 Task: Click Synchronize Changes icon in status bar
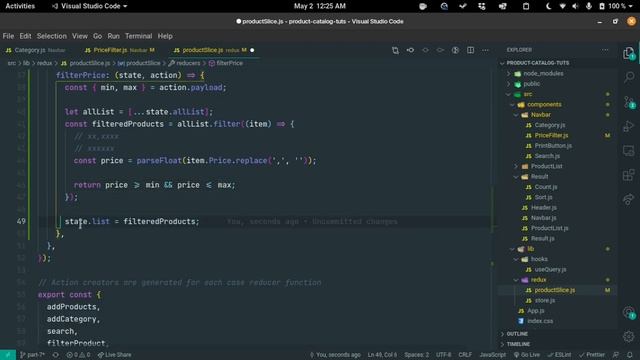pyautogui.click(x=56, y=355)
